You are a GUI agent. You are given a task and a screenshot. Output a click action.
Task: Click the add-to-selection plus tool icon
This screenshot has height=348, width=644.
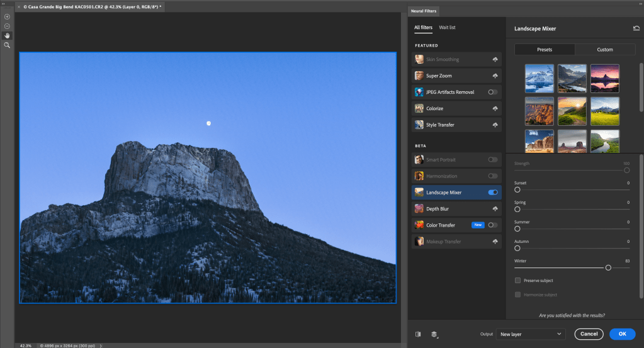click(x=7, y=16)
